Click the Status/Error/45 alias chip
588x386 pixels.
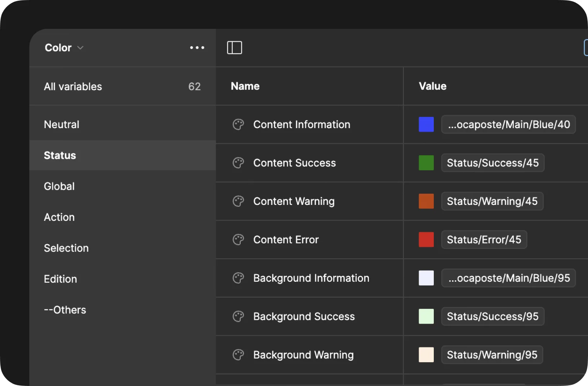[484, 240]
